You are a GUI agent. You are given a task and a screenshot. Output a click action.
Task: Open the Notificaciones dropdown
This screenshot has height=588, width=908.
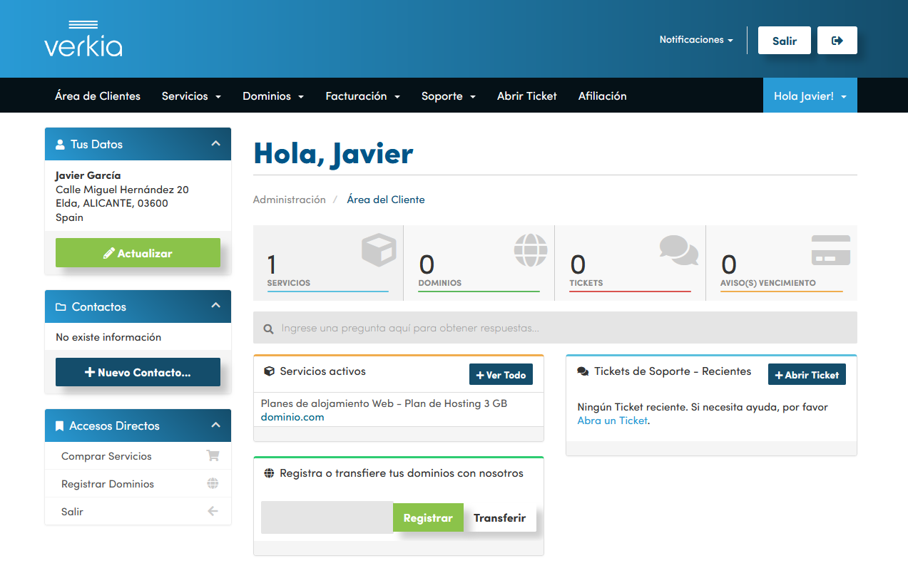point(695,40)
